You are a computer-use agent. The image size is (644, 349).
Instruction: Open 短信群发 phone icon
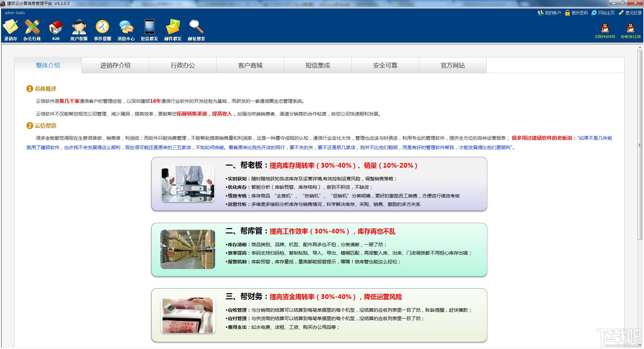pyautogui.click(x=149, y=30)
